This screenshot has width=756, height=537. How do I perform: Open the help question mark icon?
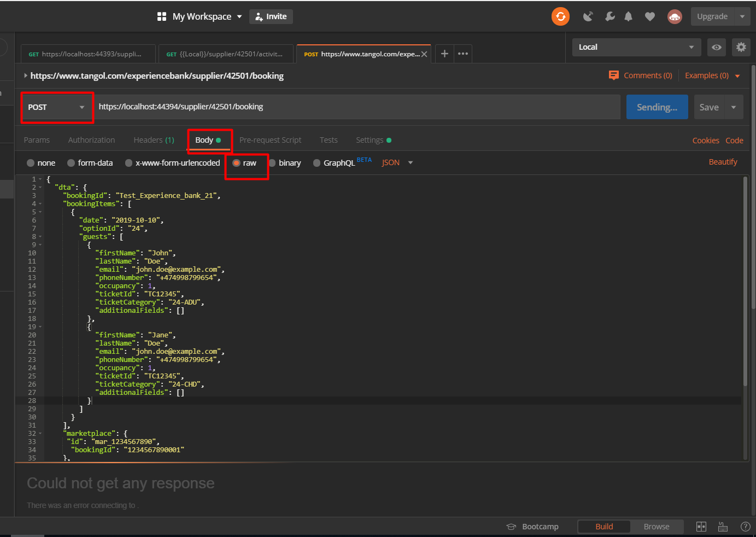[x=745, y=527]
